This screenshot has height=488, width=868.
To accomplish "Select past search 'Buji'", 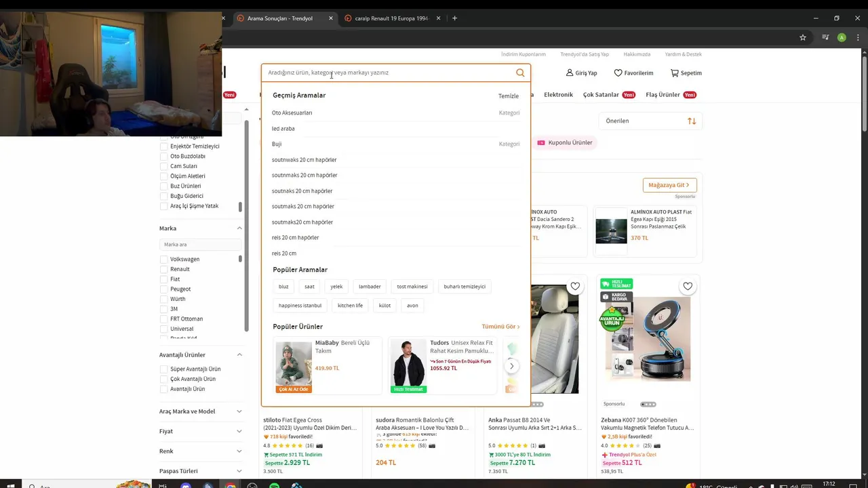I will 277,144.
